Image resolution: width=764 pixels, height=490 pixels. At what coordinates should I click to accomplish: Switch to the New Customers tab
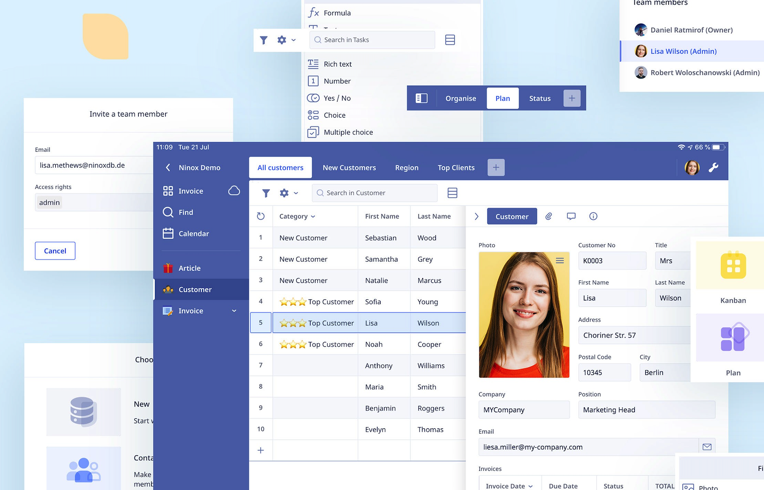(349, 168)
